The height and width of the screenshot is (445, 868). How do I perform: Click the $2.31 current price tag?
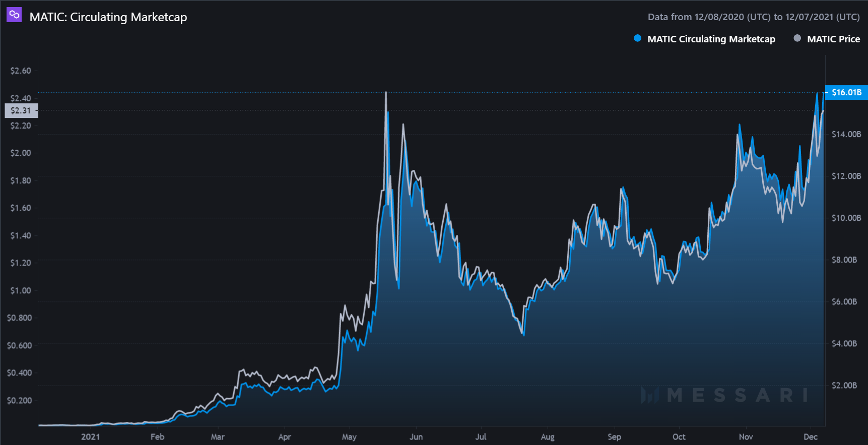[21, 110]
